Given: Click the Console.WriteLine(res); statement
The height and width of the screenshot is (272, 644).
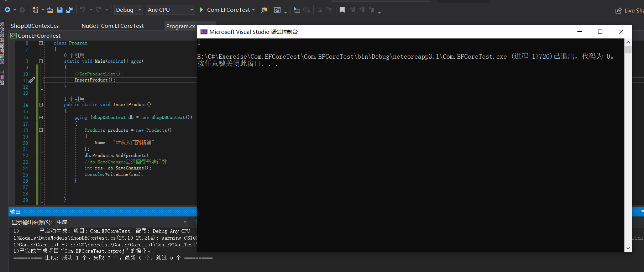Looking at the screenshot, I should pos(114,174).
